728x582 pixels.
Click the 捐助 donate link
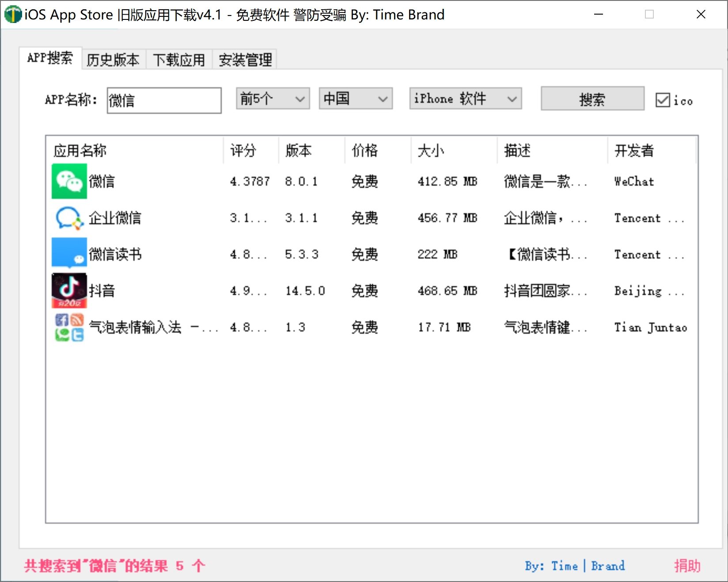point(687,566)
